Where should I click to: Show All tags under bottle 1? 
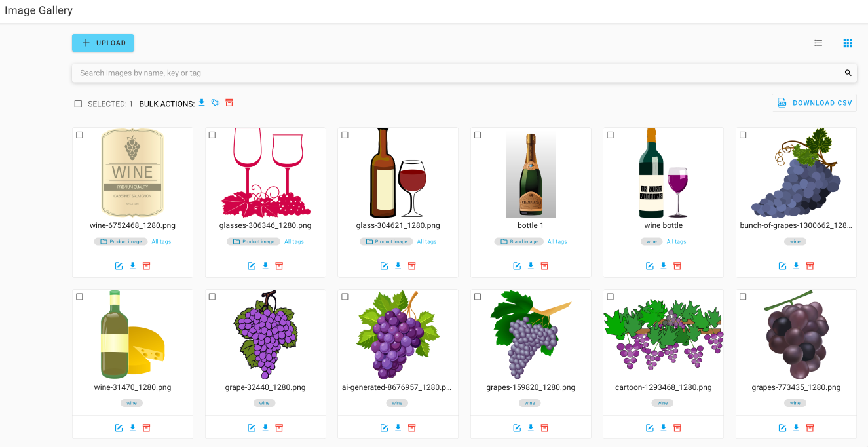(557, 242)
